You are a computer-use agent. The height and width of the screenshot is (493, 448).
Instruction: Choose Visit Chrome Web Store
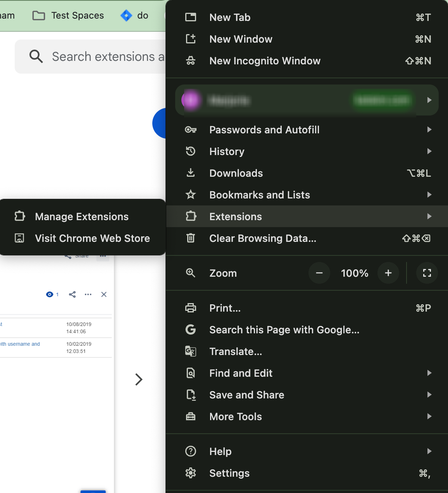tap(92, 238)
